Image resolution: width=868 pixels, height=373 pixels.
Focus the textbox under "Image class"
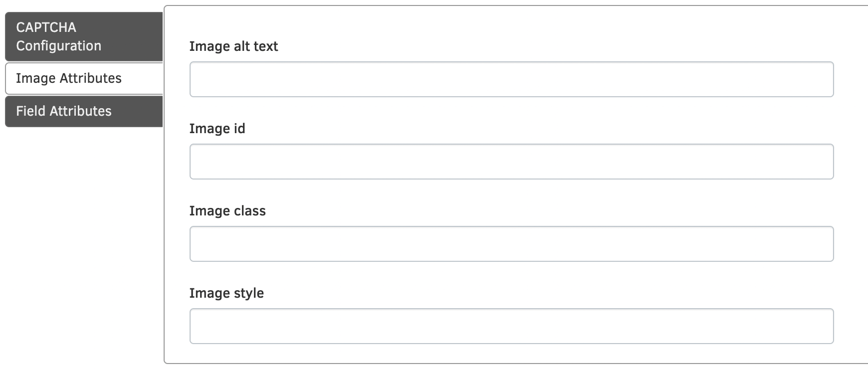[x=511, y=244]
